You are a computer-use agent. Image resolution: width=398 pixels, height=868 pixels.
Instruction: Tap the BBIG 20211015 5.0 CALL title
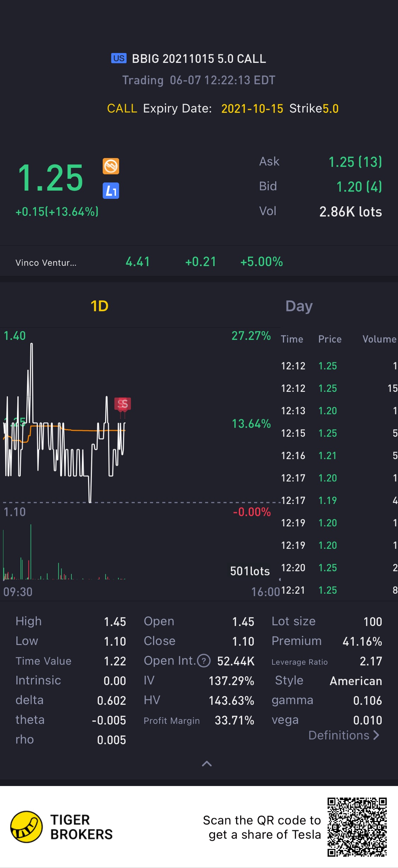coord(199,59)
